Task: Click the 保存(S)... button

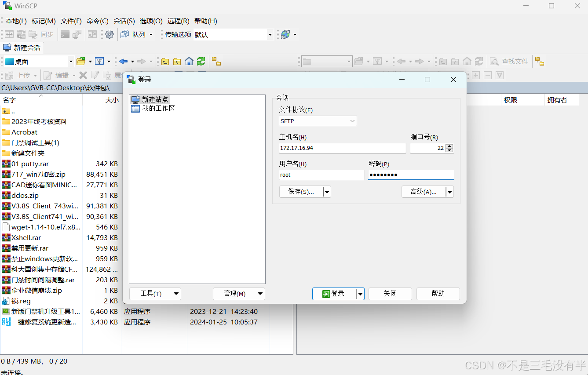Action: [x=301, y=192]
